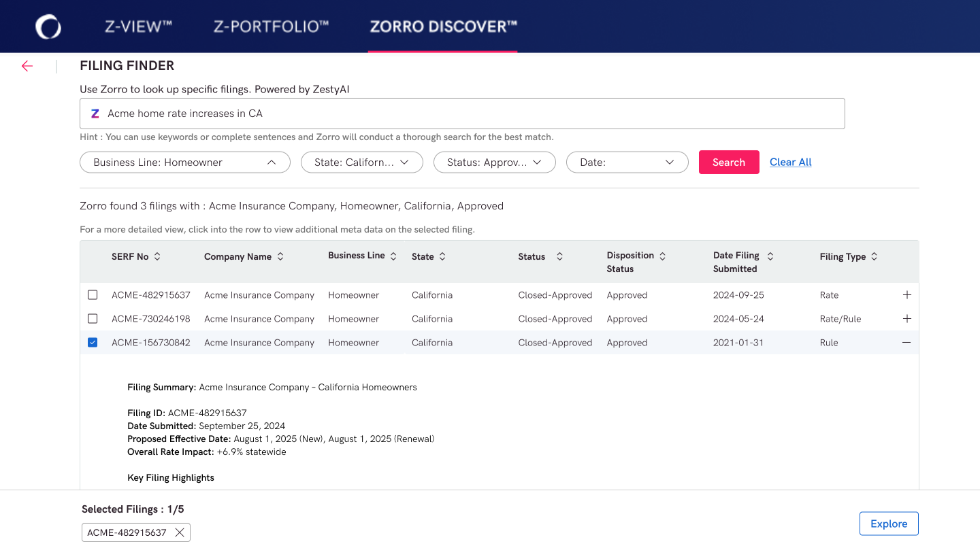Expand the ACME-730246198 row with plus
Image resolution: width=980 pixels, height=544 pixels.
[x=906, y=319]
